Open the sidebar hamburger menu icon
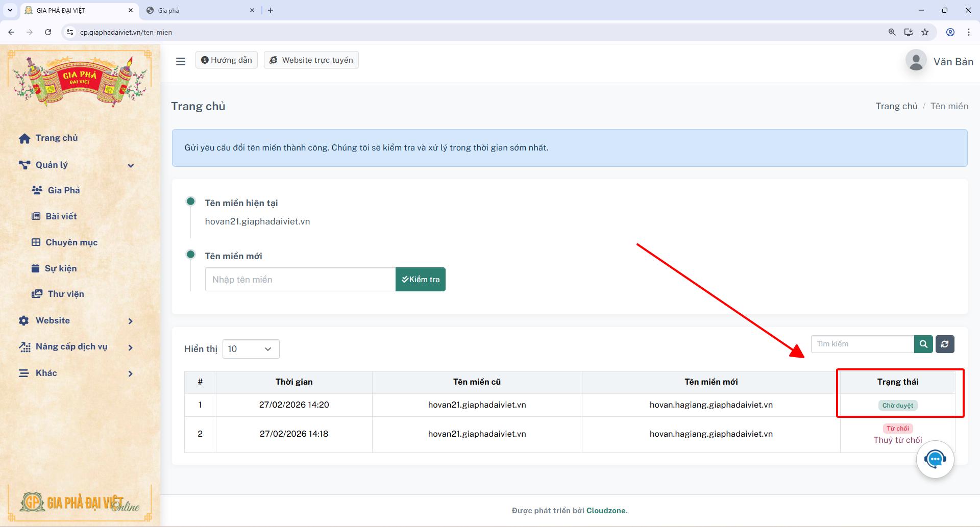 pyautogui.click(x=181, y=61)
